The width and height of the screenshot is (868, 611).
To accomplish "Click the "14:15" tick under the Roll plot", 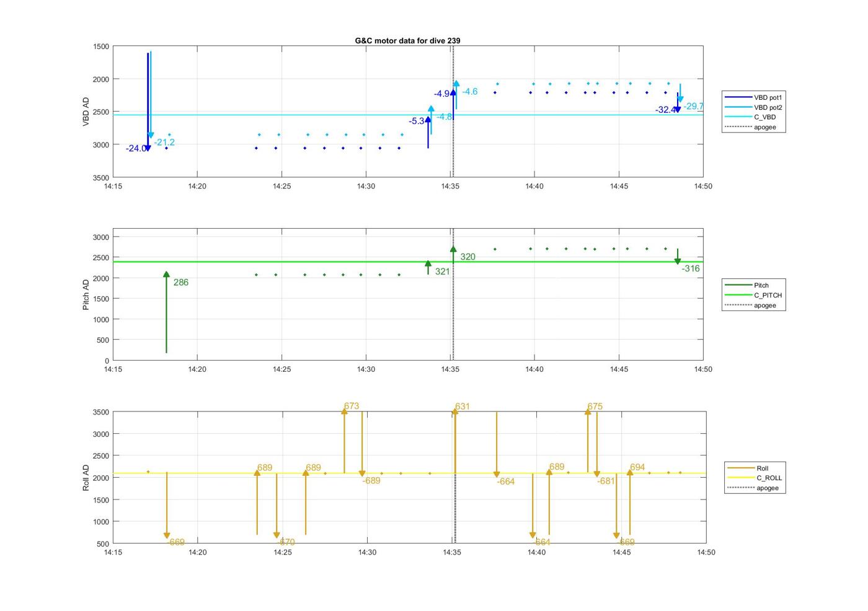I will [113, 552].
